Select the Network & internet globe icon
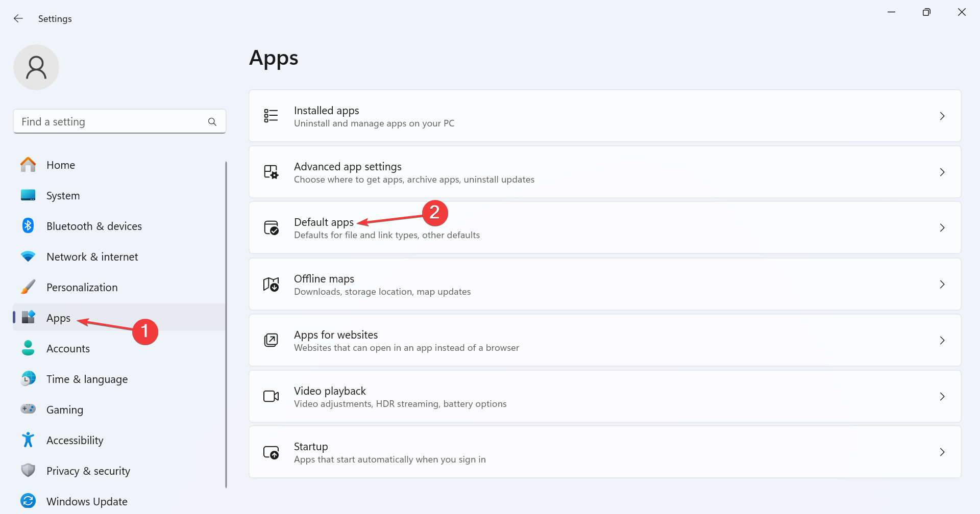Image resolution: width=980 pixels, height=514 pixels. (x=28, y=256)
